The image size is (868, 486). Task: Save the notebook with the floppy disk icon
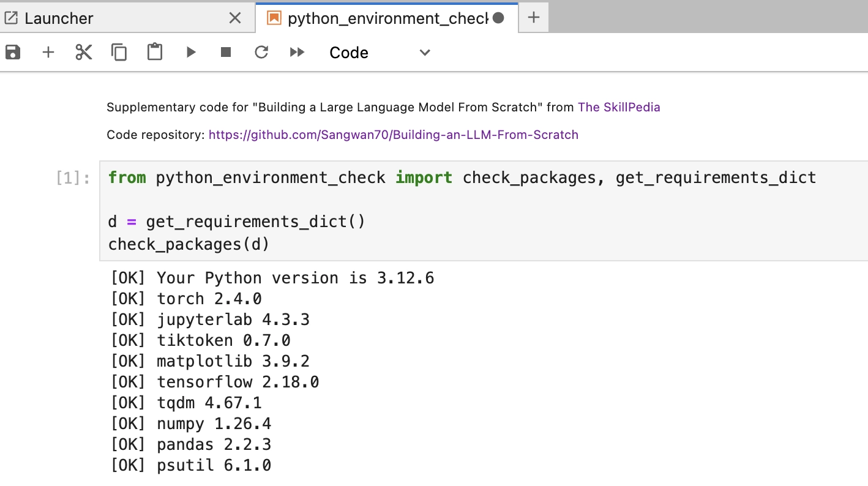click(x=13, y=53)
